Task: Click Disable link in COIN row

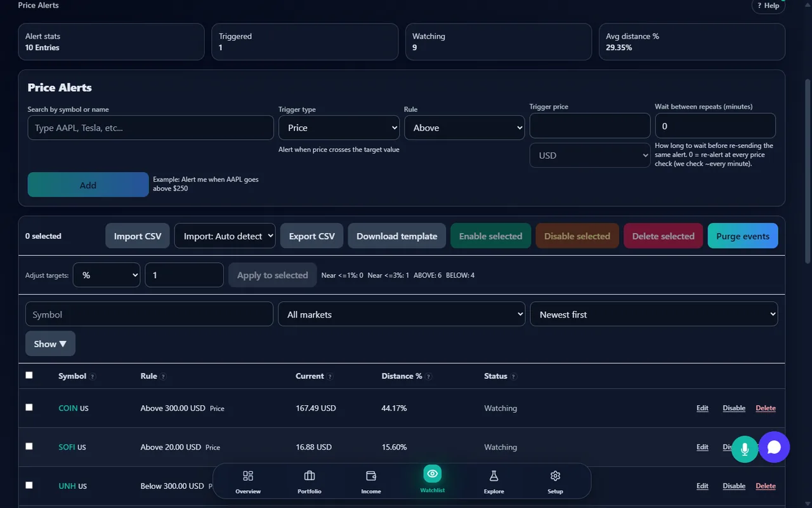Action: pos(734,408)
